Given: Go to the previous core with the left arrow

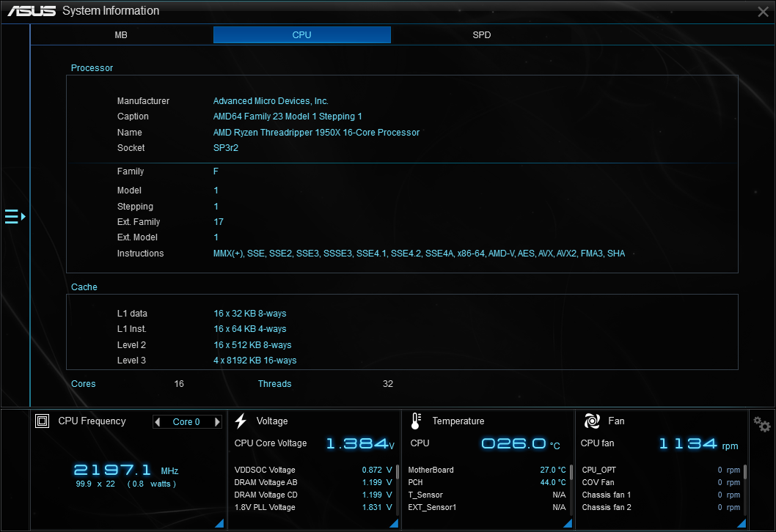Looking at the screenshot, I should (x=158, y=422).
